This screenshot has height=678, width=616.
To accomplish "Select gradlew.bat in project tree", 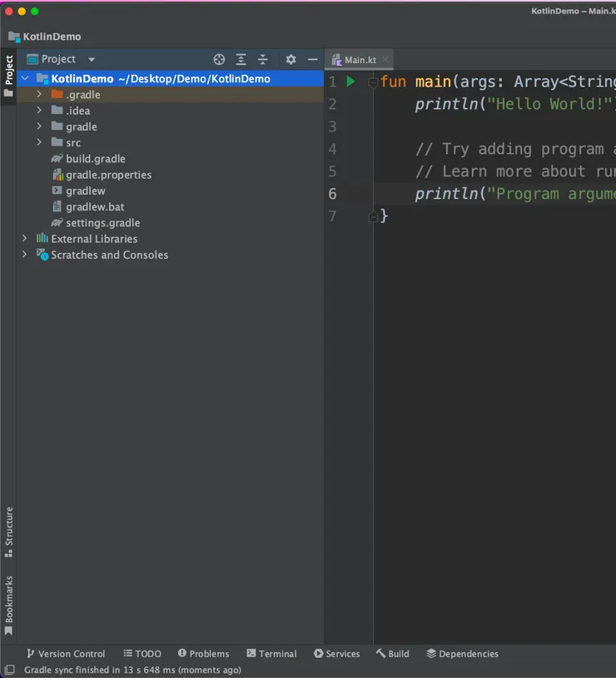I will (x=95, y=206).
